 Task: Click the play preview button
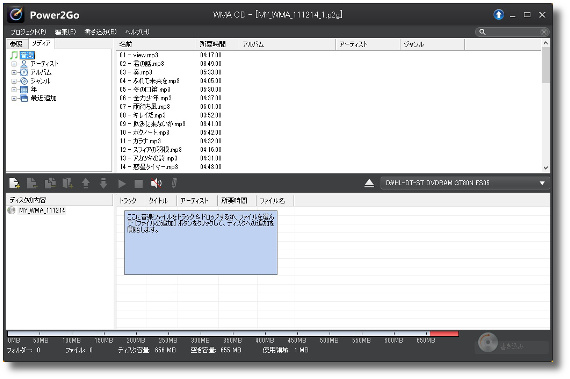click(x=122, y=184)
